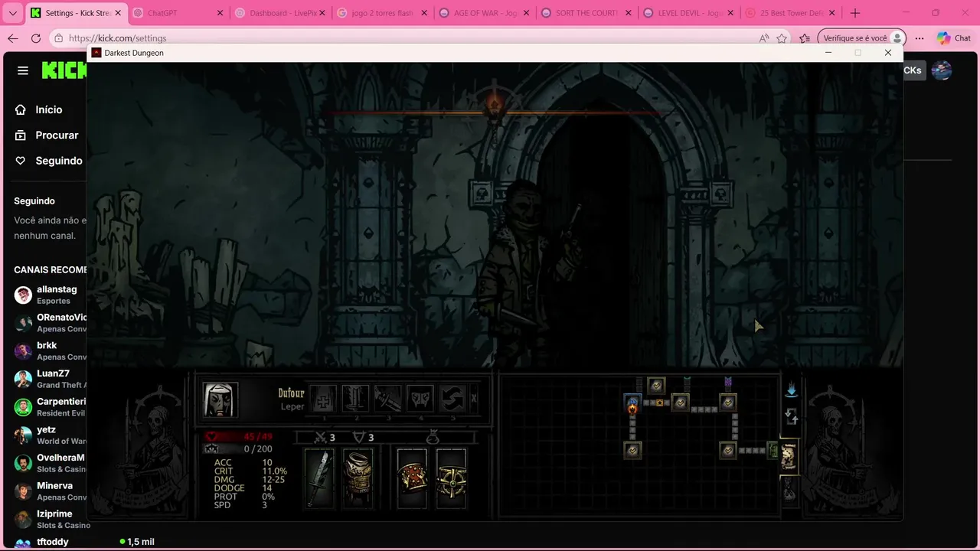
Task: Click Dufour's Leper hero portrait
Action: (220, 400)
